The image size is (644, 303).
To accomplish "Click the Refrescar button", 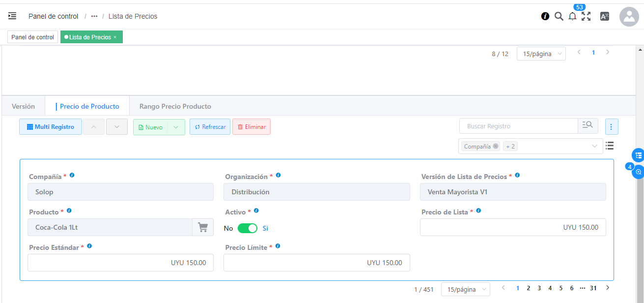I will pyautogui.click(x=210, y=127).
